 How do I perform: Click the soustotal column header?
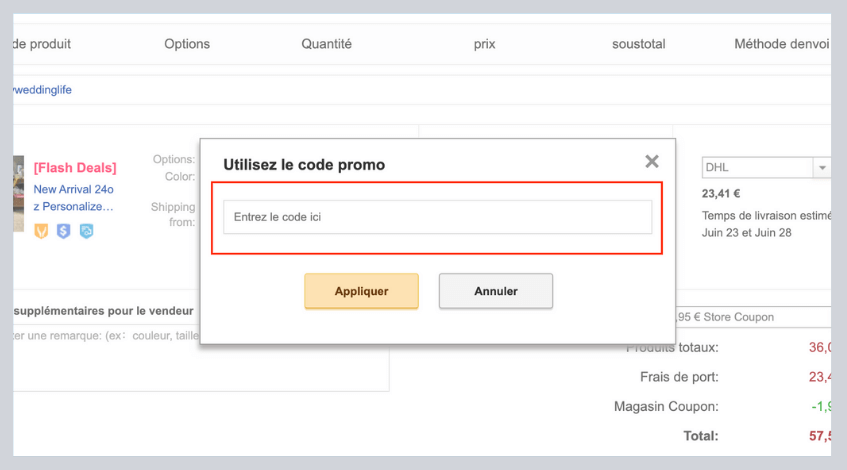(639, 44)
